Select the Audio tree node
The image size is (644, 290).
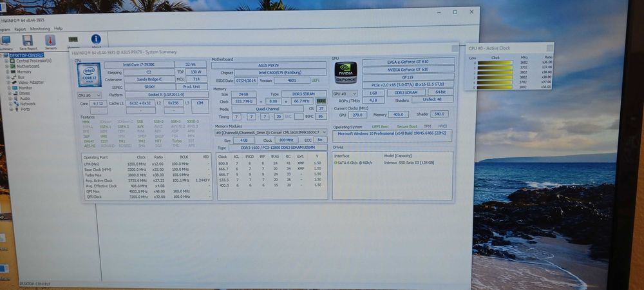pyautogui.click(x=24, y=99)
